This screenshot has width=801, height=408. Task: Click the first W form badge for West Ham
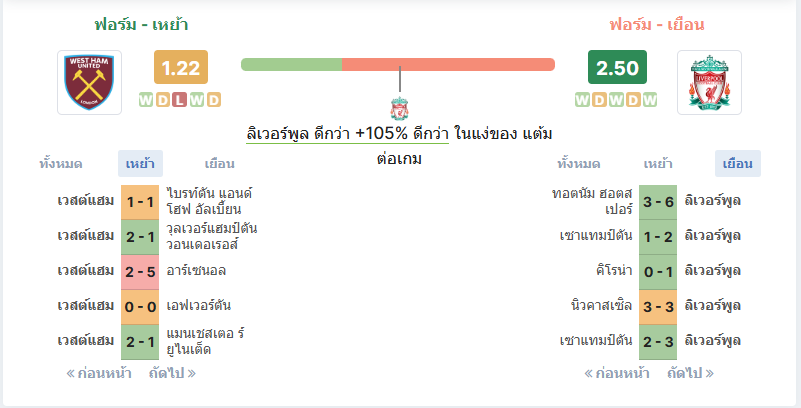[146, 100]
